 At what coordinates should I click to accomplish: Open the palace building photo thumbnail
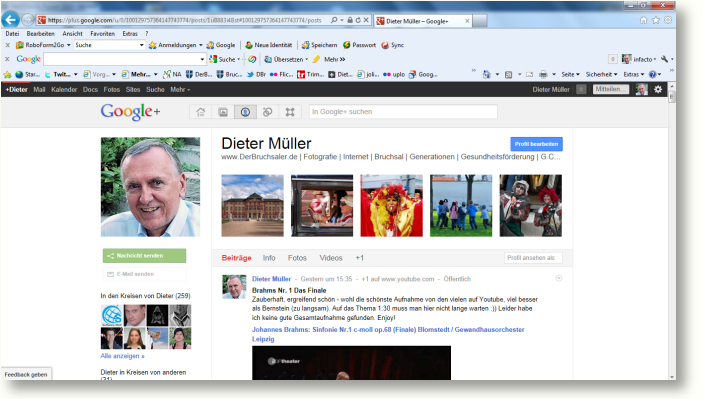tap(252, 205)
